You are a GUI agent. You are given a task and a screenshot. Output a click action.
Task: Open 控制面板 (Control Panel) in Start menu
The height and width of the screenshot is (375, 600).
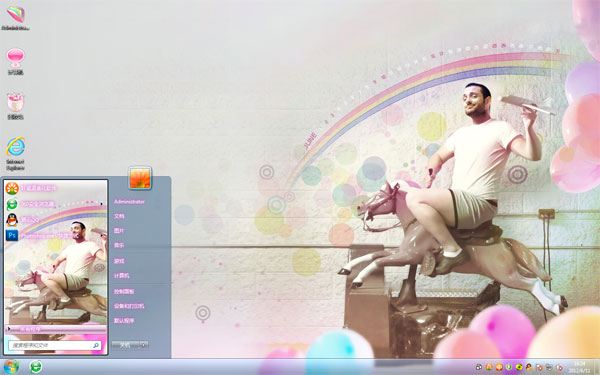124,292
